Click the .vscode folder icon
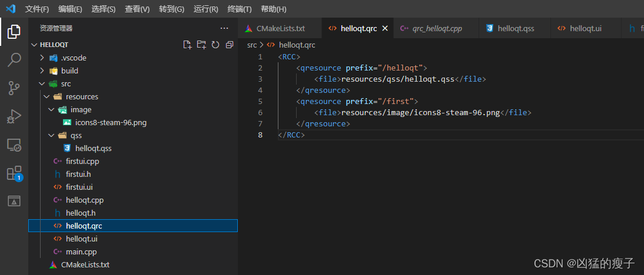The width and height of the screenshot is (644, 275). click(53, 58)
